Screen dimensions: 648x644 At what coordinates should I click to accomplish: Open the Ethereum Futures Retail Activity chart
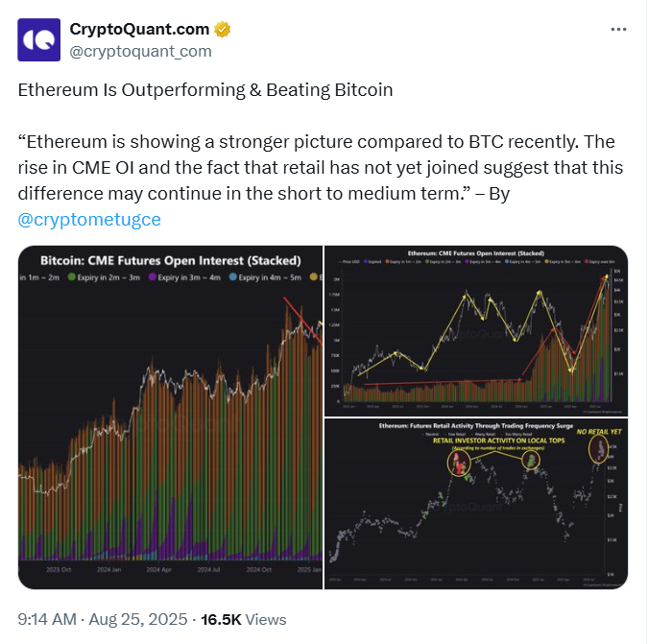(x=476, y=504)
